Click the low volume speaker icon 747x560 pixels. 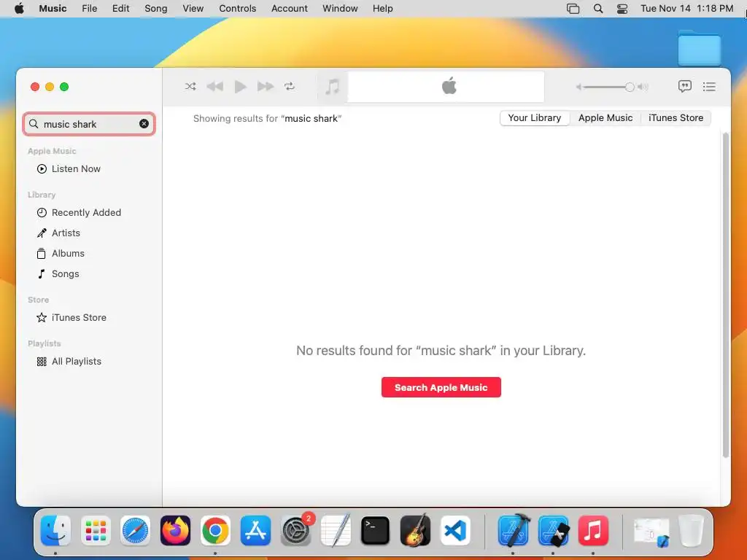tap(578, 87)
